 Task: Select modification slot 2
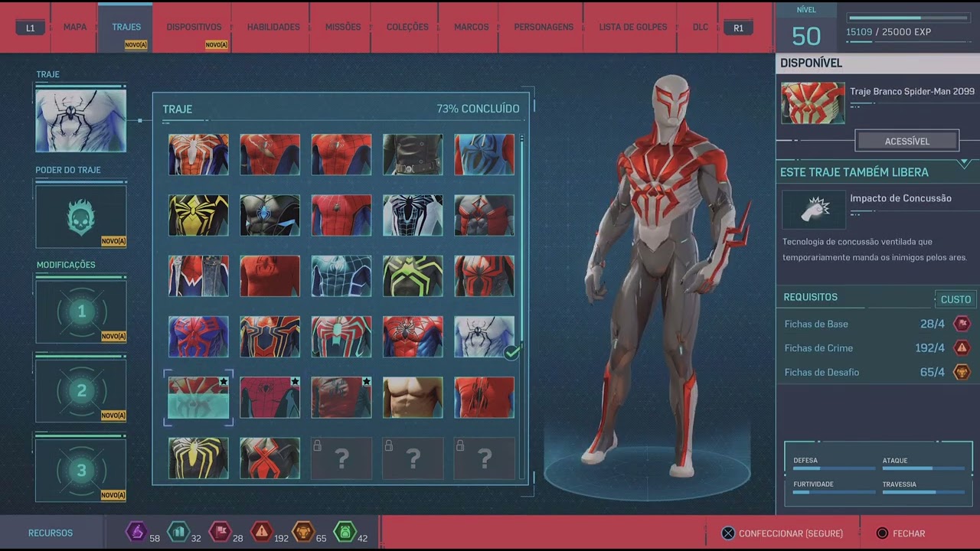[x=80, y=391]
